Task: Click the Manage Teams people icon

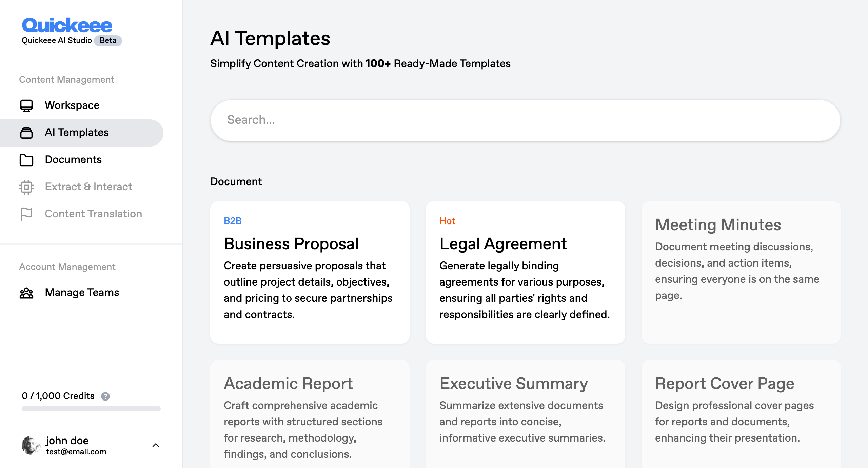Action: 26,293
